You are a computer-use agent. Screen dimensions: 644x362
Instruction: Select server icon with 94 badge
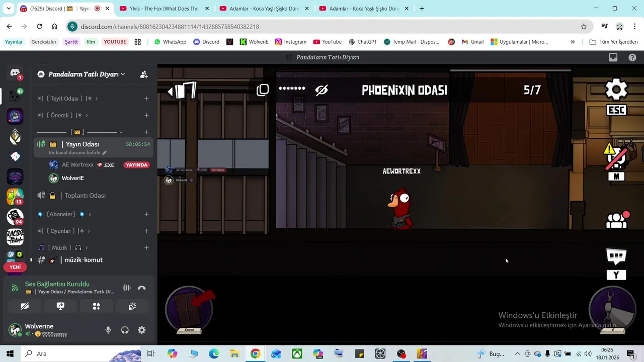click(15, 217)
